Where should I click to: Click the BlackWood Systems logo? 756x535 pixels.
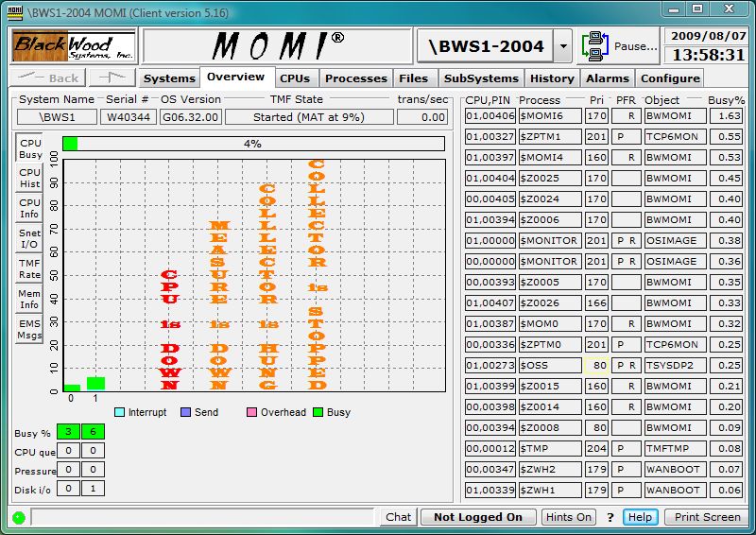[74, 46]
